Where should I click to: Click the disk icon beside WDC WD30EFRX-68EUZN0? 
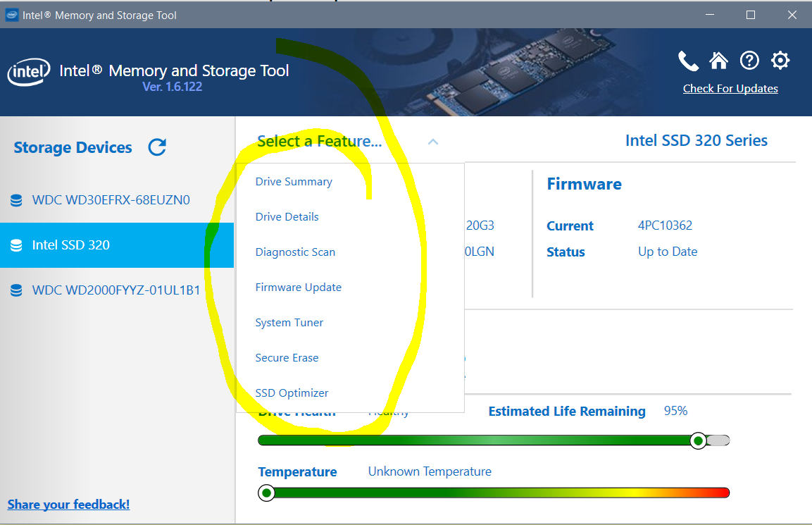[x=17, y=200]
